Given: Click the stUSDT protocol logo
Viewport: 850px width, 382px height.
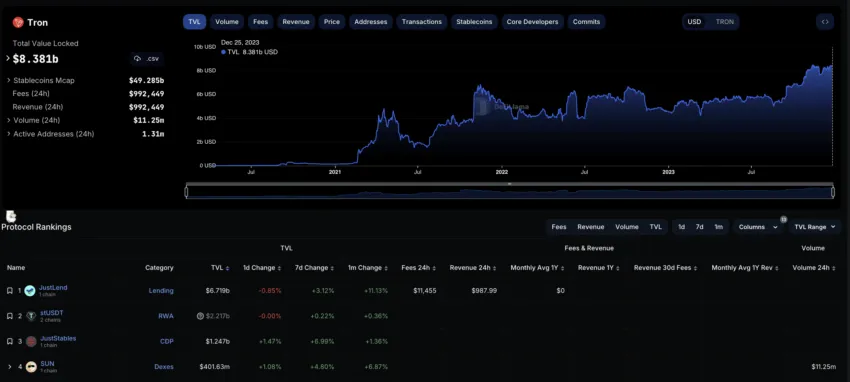Looking at the screenshot, I should 31,316.
